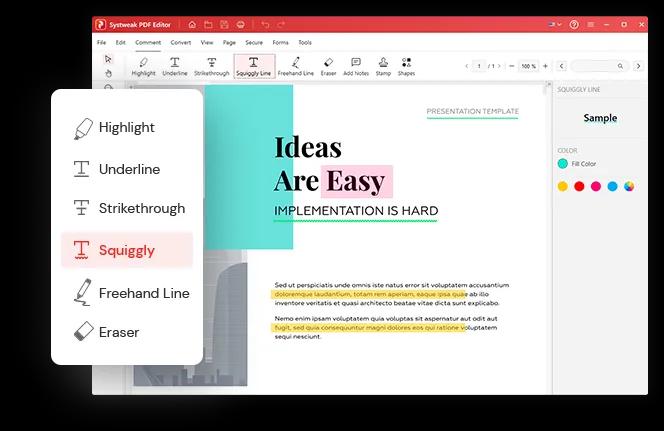
Task: Open the hamburger menu in the title bar
Action: tap(590, 25)
